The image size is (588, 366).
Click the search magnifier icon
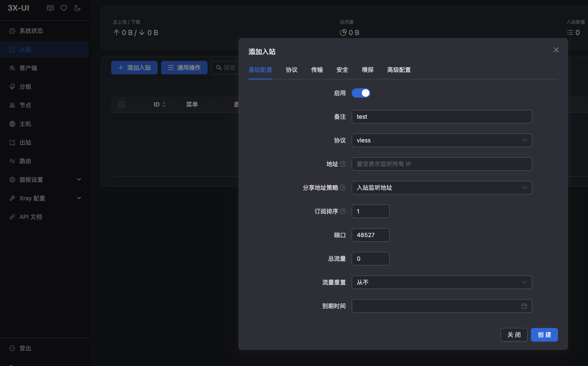click(x=219, y=68)
